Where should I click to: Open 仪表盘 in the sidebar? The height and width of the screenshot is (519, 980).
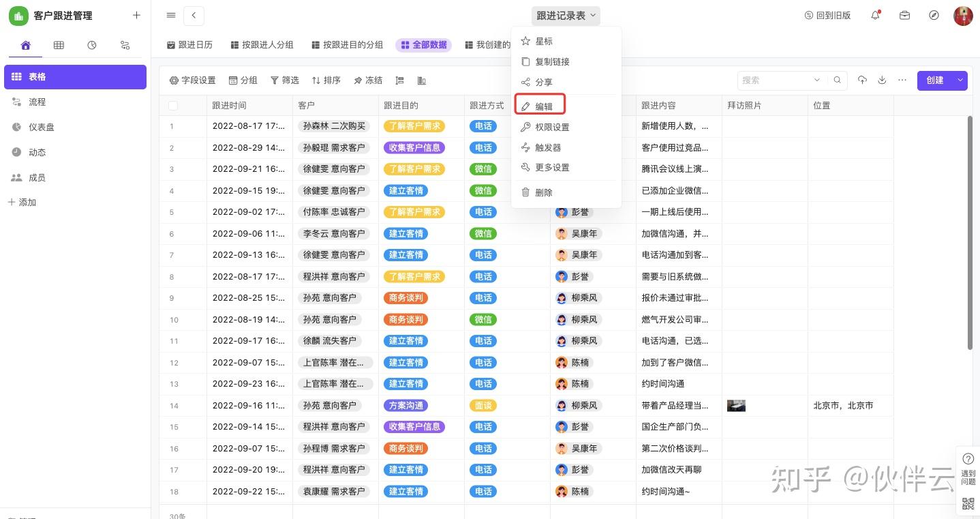(x=75, y=128)
